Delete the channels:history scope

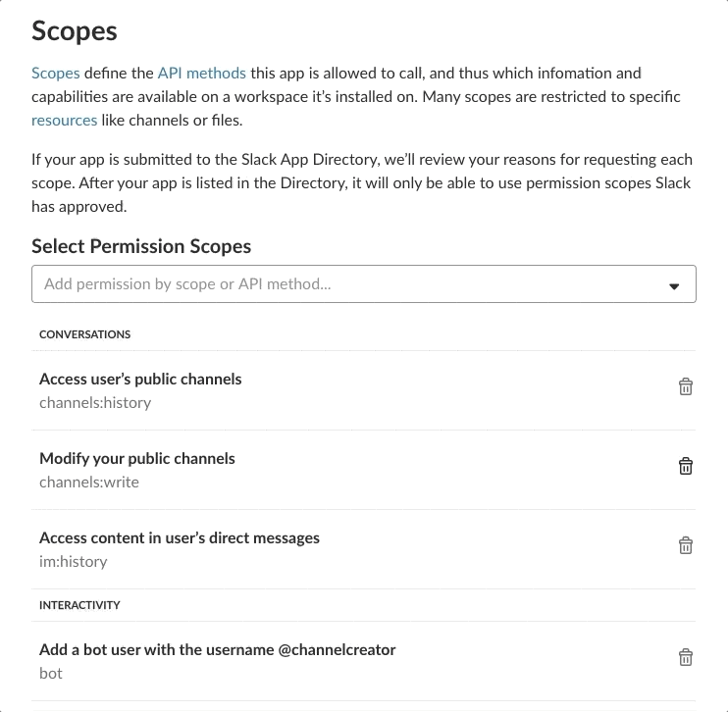pos(686,386)
